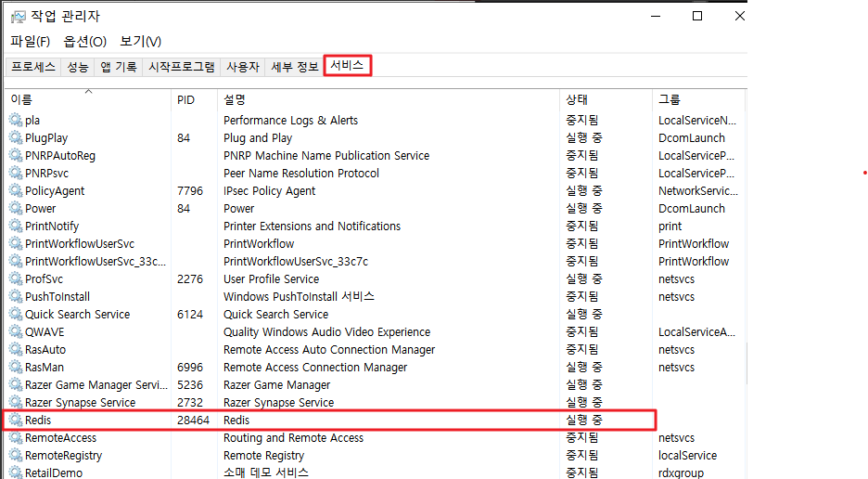The width and height of the screenshot is (868, 479).
Task: Click PID 6124 of Quick Search Service
Action: tap(190, 315)
